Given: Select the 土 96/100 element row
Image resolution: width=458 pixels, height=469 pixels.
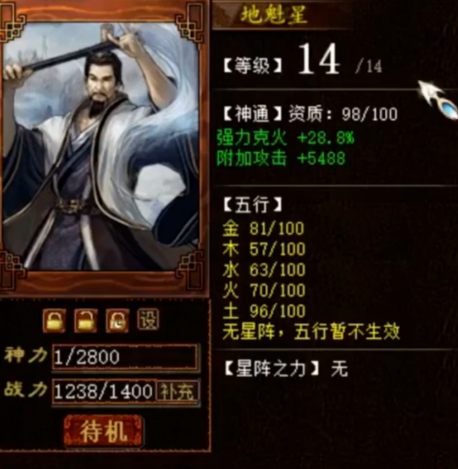Looking at the screenshot, I should pos(264,311).
